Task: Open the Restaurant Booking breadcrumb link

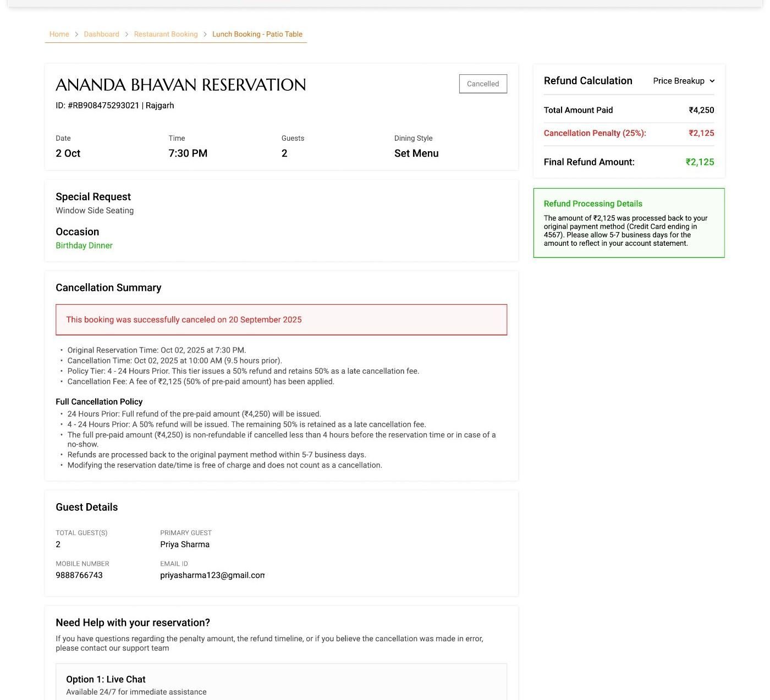Action: coord(166,34)
